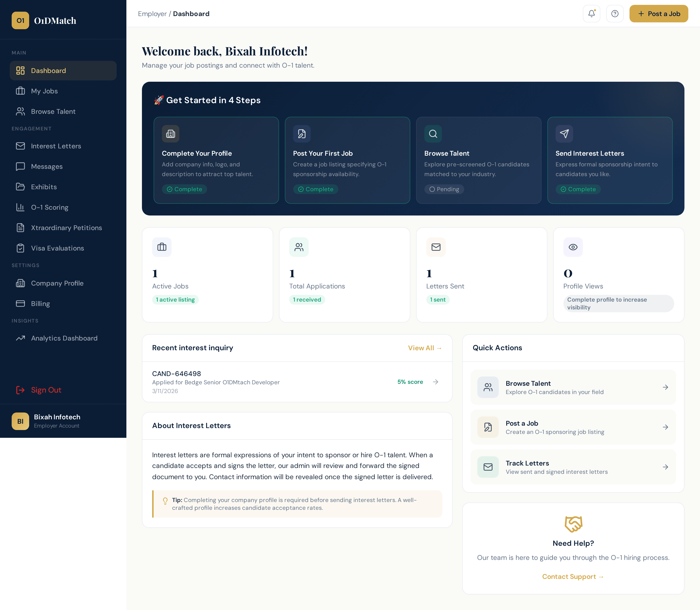Click the Browse Talent people icon in sidebar

pyautogui.click(x=20, y=111)
